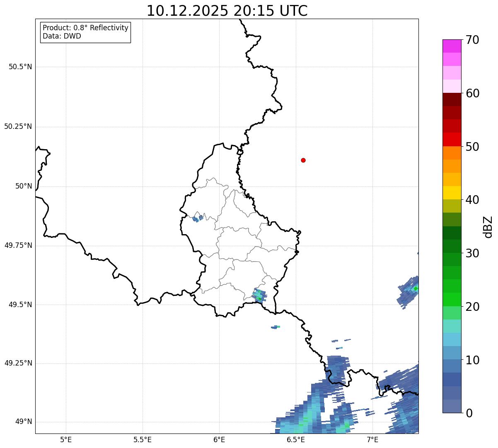
Task: Click the 5°E longitude label
Action: tap(66, 439)
